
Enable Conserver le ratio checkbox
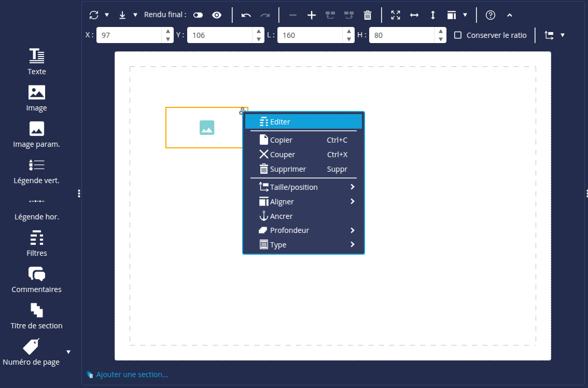click(458, 35)
